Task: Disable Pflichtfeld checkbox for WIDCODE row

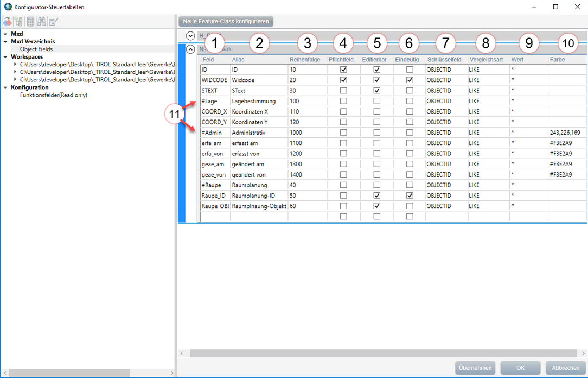Action: click(343, 80)
